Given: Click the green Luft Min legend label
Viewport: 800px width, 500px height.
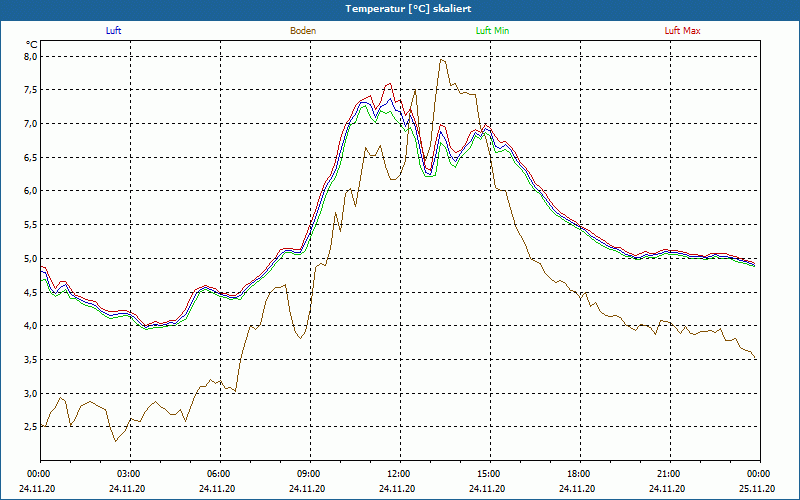Looking at the screenshot, I should coord(492,31).
